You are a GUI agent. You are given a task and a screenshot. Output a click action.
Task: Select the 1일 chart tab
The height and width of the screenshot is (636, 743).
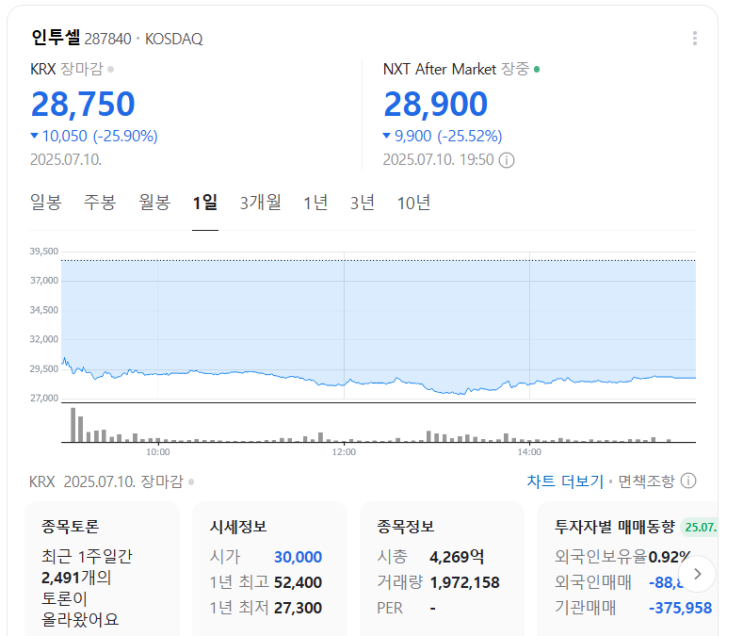coord(205,203)
